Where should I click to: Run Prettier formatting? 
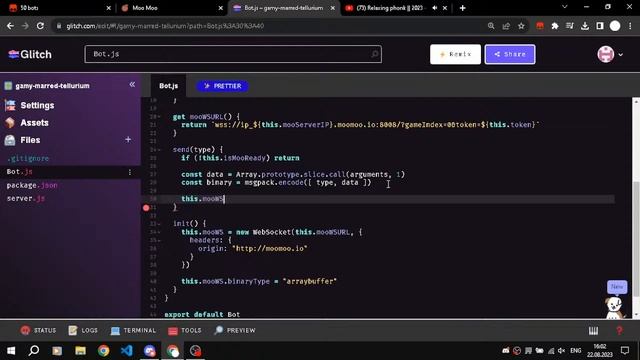[222, 86]
